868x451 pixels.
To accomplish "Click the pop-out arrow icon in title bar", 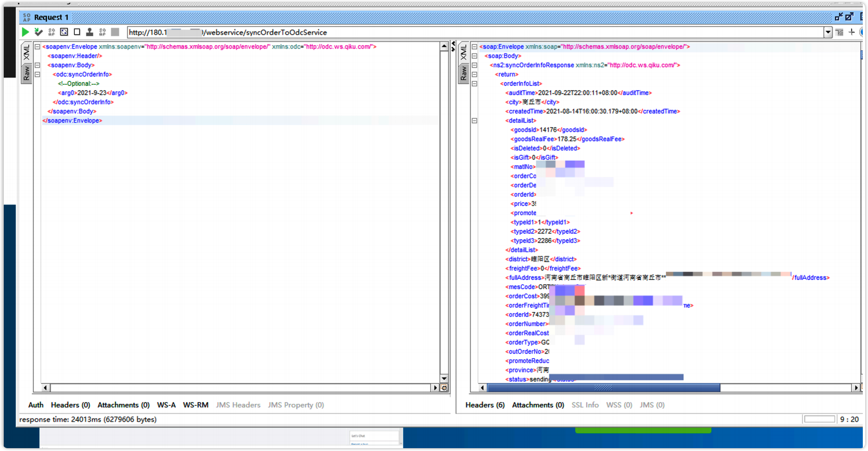I will [x=849, y=17].
